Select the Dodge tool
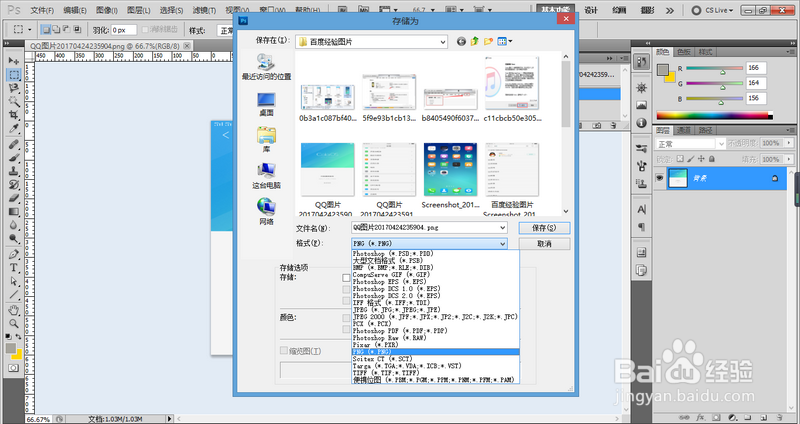 click(14, 238)
